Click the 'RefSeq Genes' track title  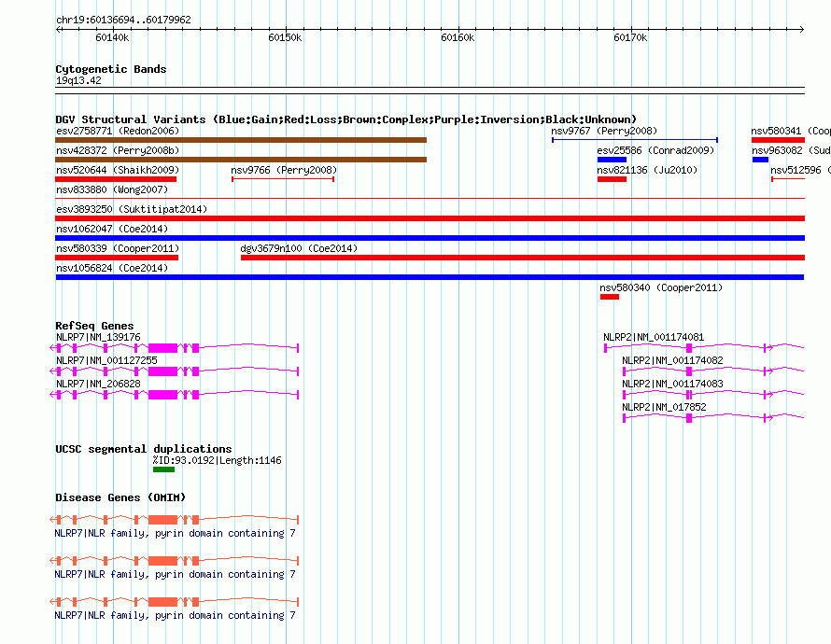click(x=94, y=326)
